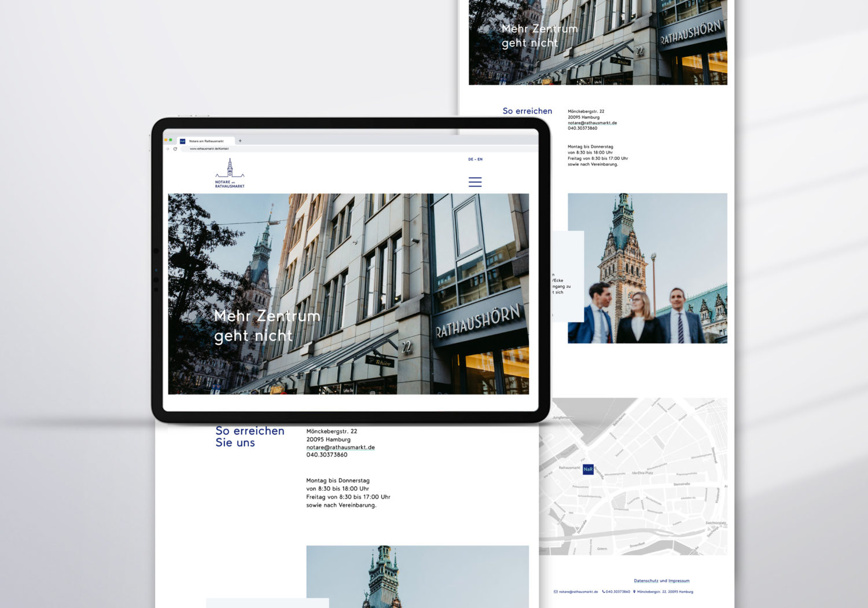Click '20095 Hamburg' text below the tablet

click(328, 439)
